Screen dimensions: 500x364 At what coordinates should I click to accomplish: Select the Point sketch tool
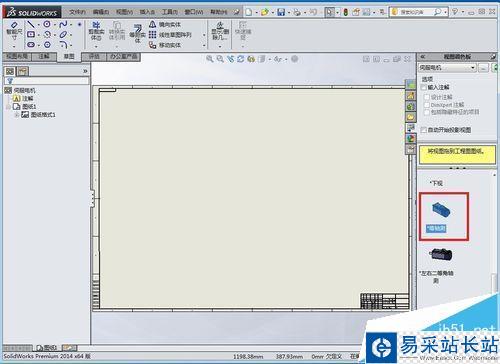click(x=79, y=24)
